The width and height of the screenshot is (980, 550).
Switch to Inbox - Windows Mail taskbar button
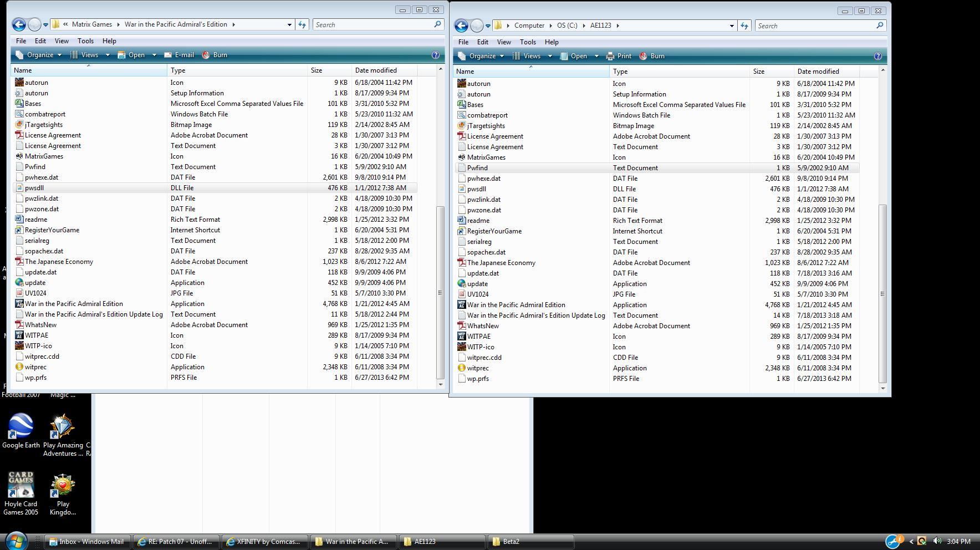(88, 542)
